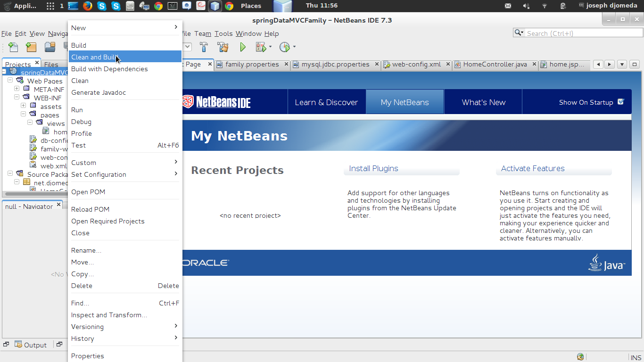Open the Profile Project dropdown arrow
Image resolution: width=644 pixels, height=362 pixels.
point(294,47)
